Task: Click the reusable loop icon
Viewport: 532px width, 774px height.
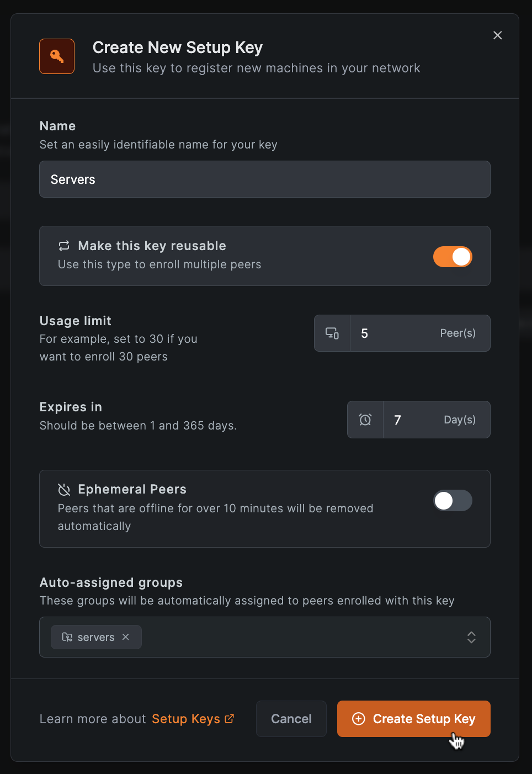Action: tap(64, 246)
